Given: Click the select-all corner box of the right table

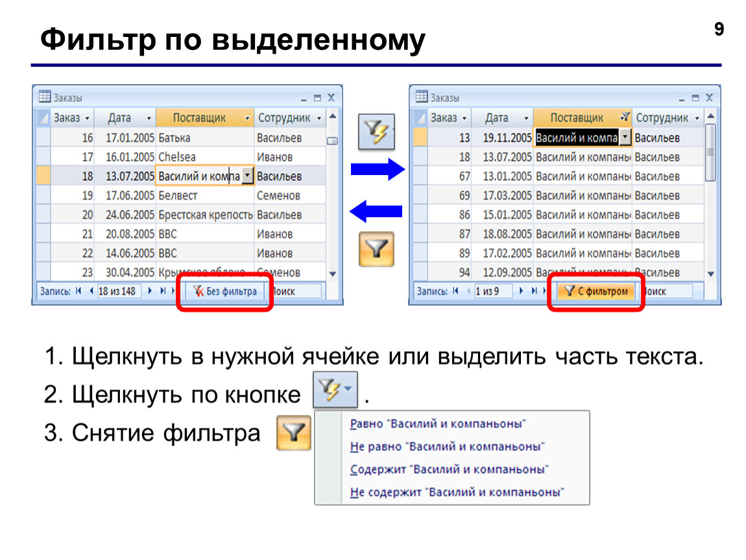Looking at the screenshot, I should [420, 117].
